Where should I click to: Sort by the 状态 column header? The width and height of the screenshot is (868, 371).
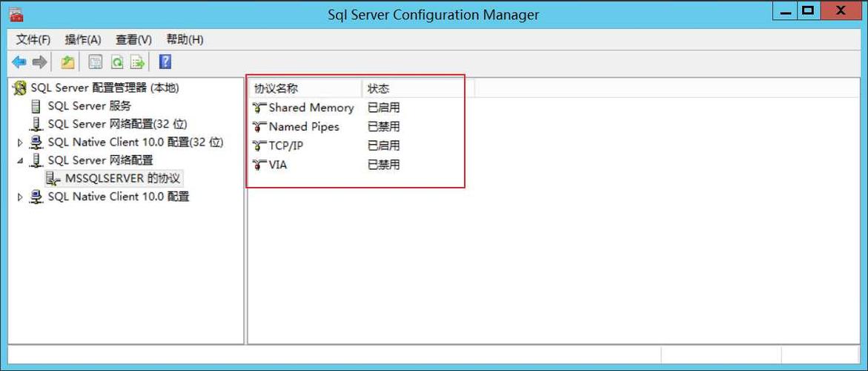point(419,88)
